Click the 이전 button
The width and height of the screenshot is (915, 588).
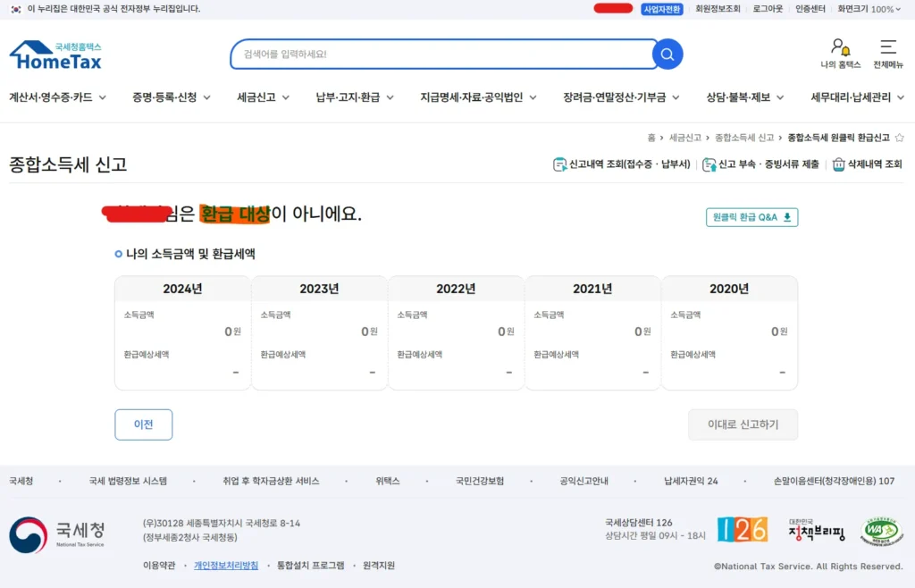pyautogui.click(x=143, y=424)
